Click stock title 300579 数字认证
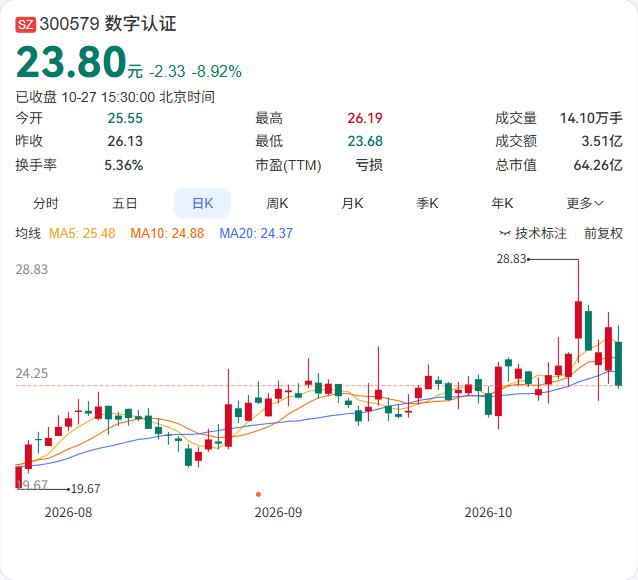The width and height of the screenshot is (638, 580). 108,24
